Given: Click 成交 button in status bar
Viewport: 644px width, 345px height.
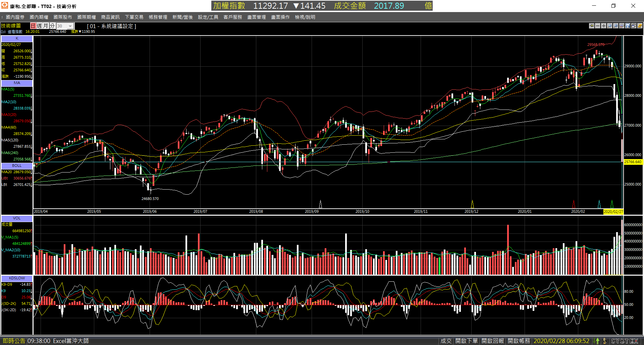Looking at the screenshot, I should [446, 341].
